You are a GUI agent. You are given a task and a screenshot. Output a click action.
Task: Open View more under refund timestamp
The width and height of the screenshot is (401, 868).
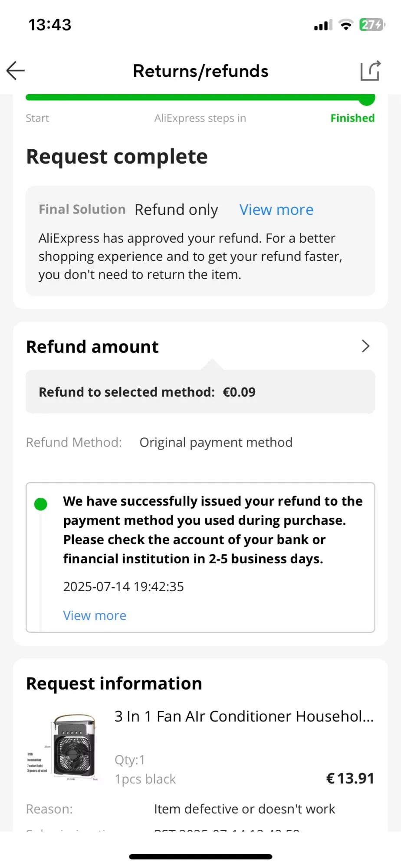tap(95, 615)
